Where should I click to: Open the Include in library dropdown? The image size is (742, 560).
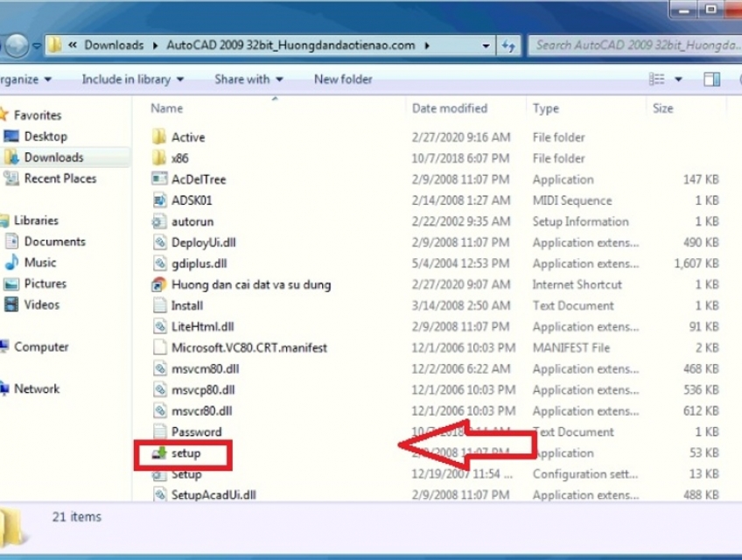click(x=132, y=80)
